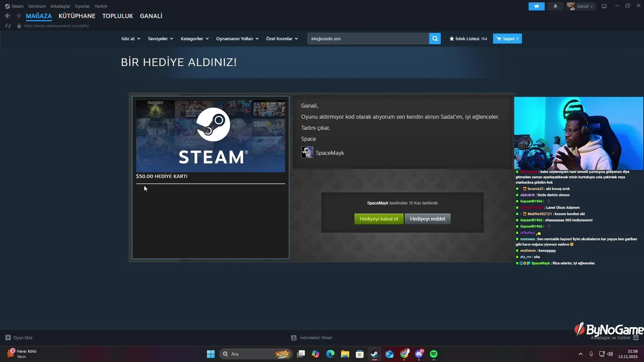Expand the Göz at dropdown

tap(131, 39)
